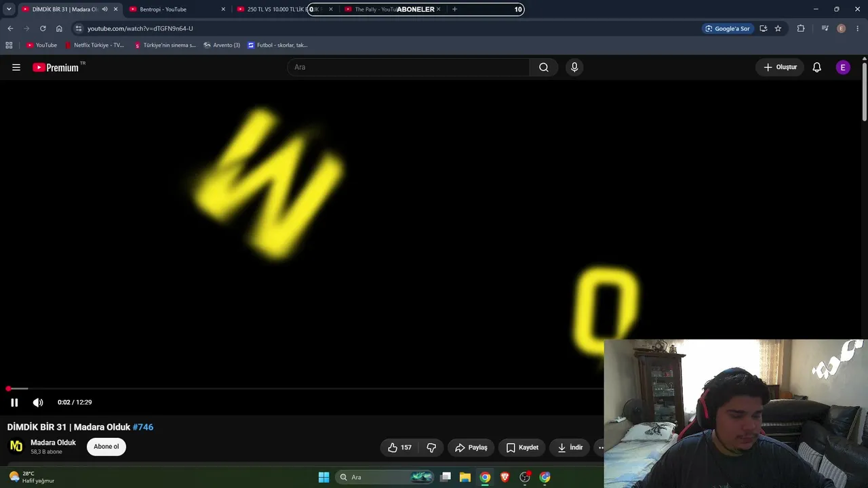The width and height of the screenshot is (868, 488).
Task: Like the video with 157 likes
Action: 399,447
